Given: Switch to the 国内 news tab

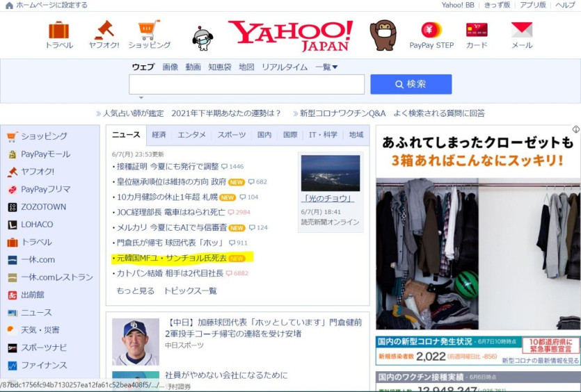Looking at the screenshot, I should tap(264, 135).
